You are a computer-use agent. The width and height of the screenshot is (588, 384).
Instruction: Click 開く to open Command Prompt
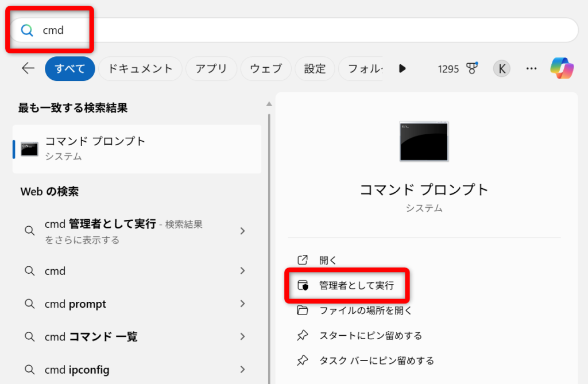pos(328,260)
